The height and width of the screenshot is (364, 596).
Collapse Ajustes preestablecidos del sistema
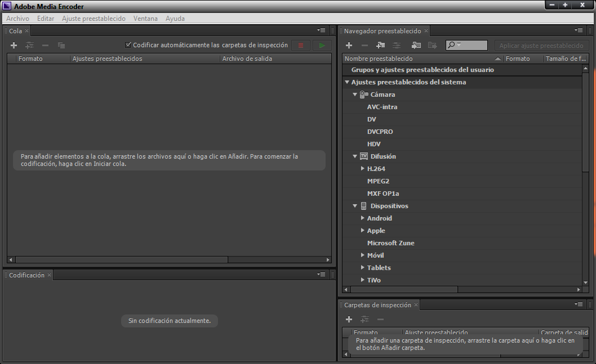[x=346, y=82]
